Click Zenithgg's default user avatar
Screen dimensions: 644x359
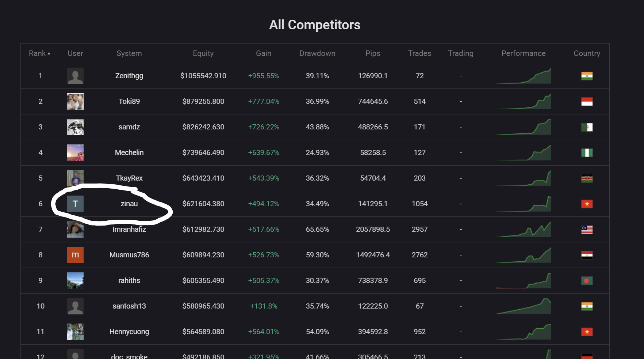pyautogui.click(x=75, y=76)
